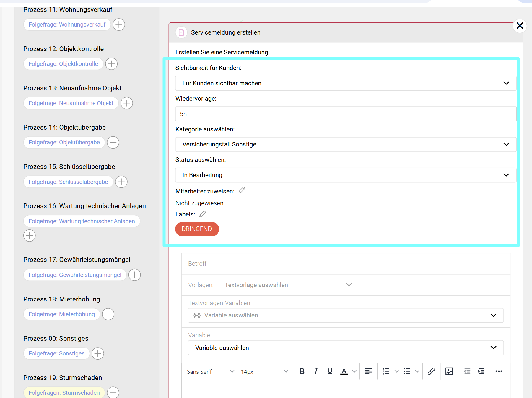Screen dimensions: 532x398
Task: Insert image using the picture icon
Action: click(x=449, y=371)
